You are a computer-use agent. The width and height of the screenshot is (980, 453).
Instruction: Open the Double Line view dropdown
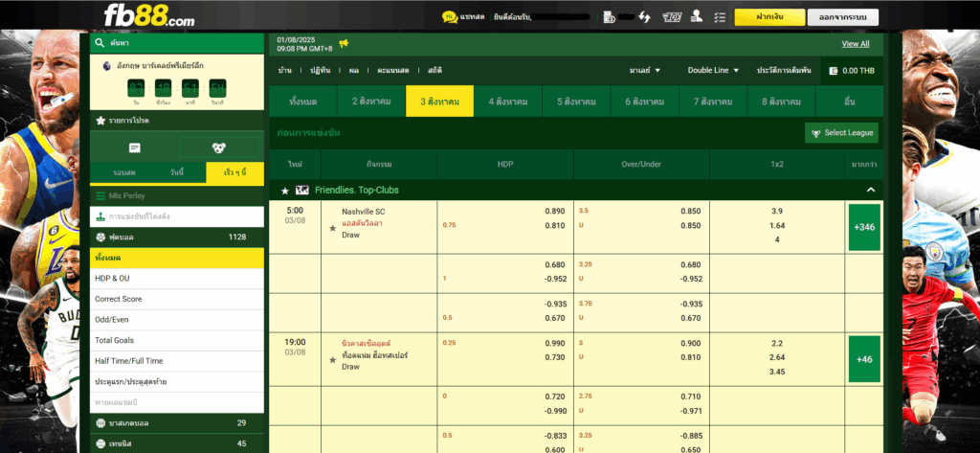point(713,71)
